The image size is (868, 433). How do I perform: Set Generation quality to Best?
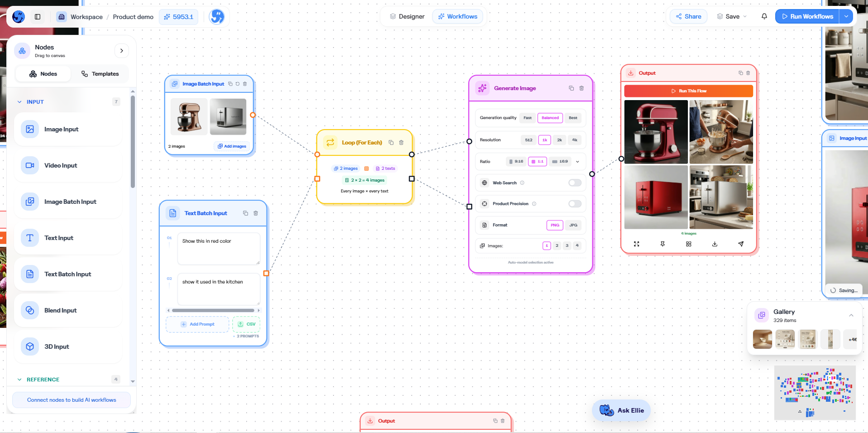pos(573,118)
